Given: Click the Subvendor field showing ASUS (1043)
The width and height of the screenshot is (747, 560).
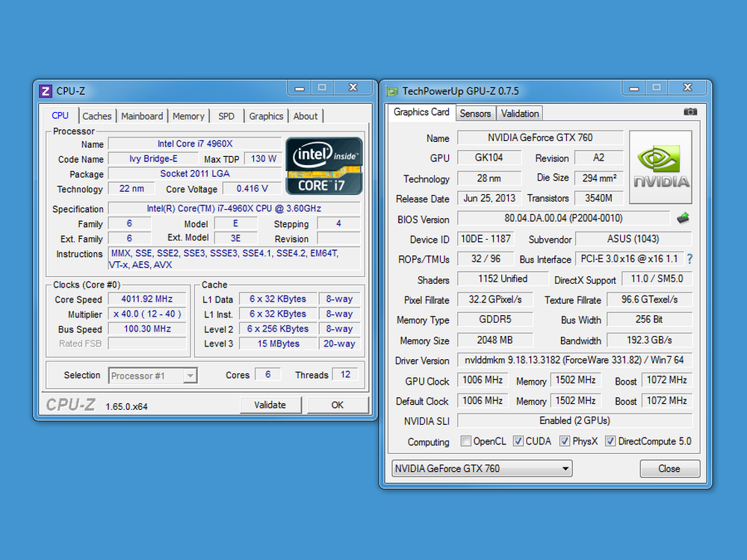Looking at the screenshot, I should coord(633,239).
